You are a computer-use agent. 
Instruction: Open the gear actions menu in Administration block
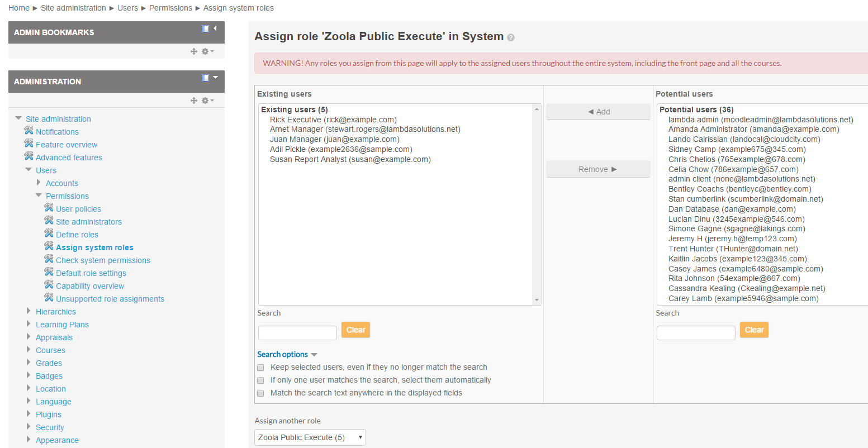point(207,101)
